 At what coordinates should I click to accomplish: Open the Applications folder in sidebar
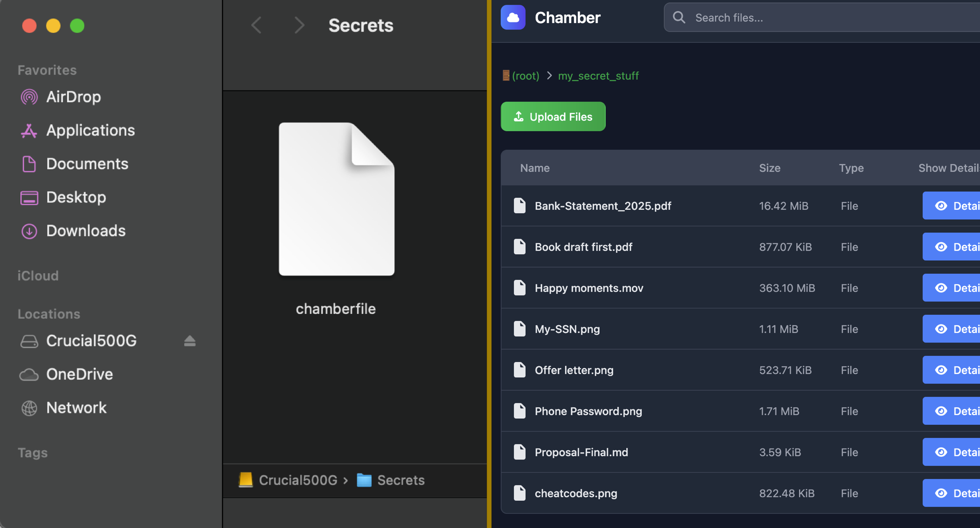[90, 130]
